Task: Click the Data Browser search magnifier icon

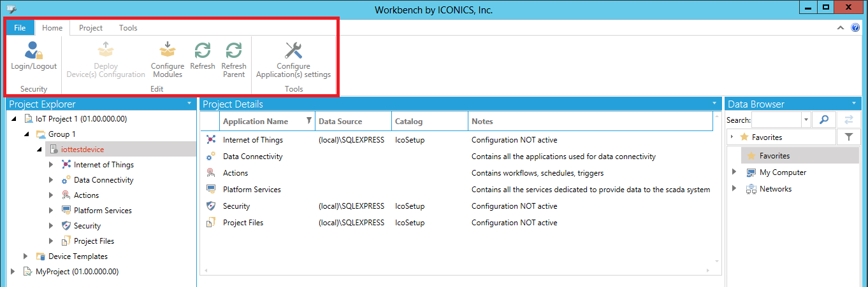Action: tap(823, 120)
